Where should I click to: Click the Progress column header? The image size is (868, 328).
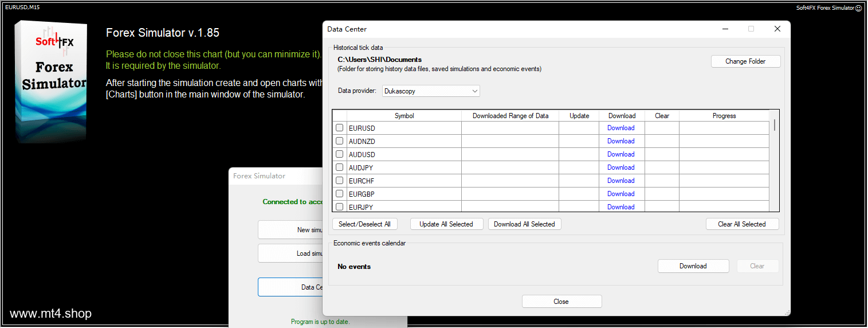point(724,116)
